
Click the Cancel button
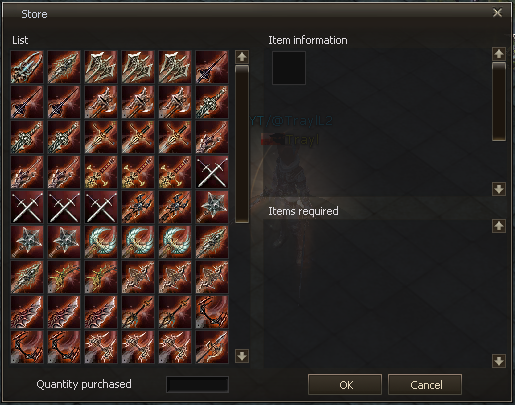tap(425, 385)
